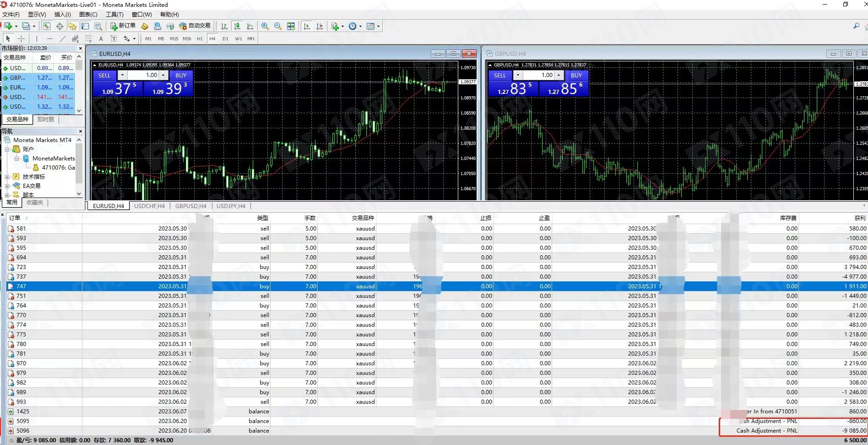Switch chart to candlesticks icon
This screenshot has width=868, height=445.
[x=237, y=26]
